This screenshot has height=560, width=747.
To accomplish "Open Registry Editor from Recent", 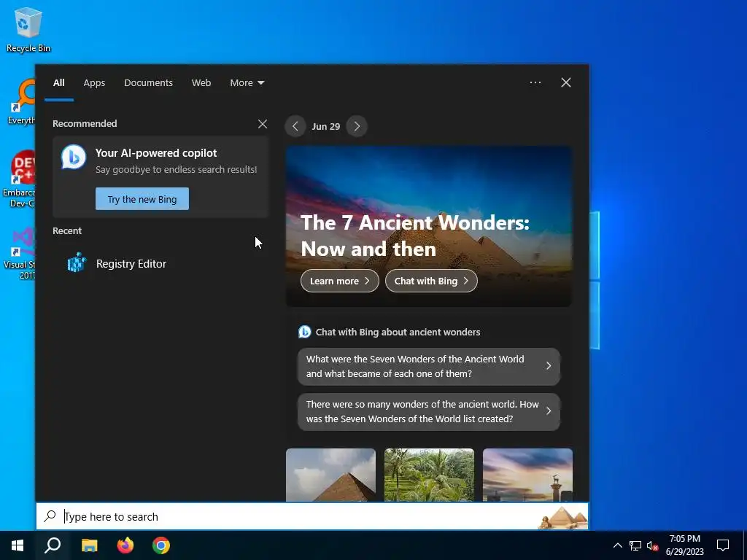I will click(x=160, y=263).
